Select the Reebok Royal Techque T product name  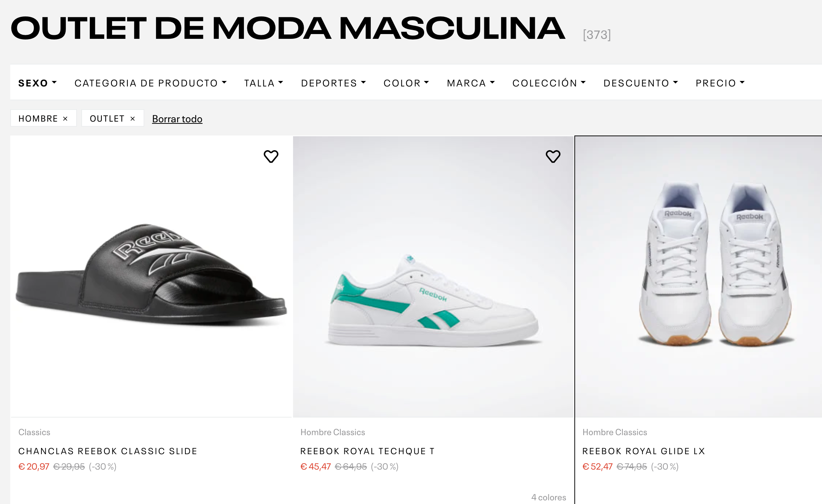click(367, 451)
